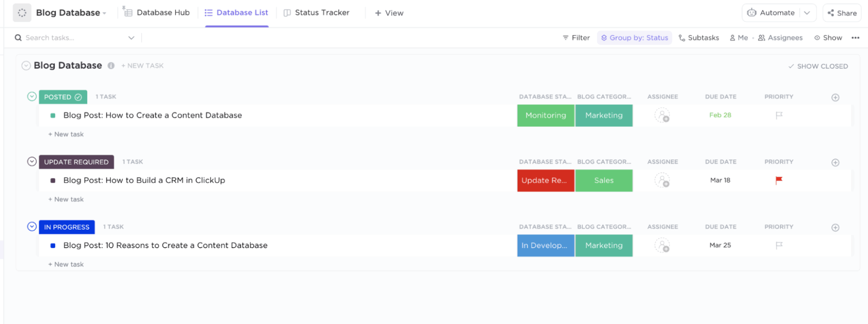Click the UPDATE REQUIRED status label
The image size is (868, 324).
[76, 162]
